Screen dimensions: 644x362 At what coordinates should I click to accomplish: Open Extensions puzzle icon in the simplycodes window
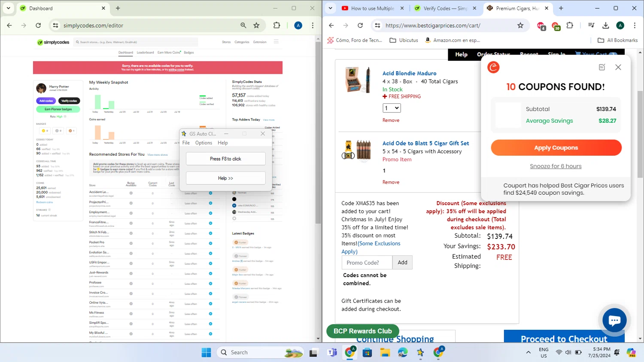point(277,25)
